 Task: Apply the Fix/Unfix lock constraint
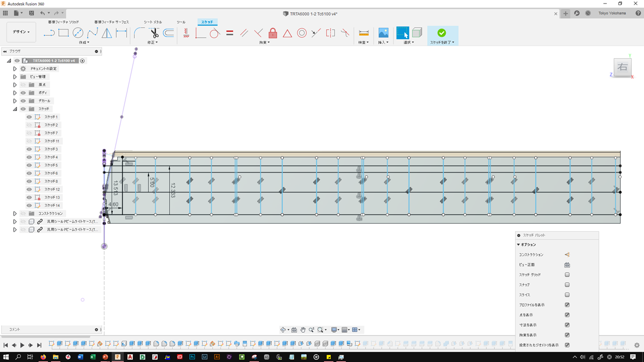[x=273, y=33]
